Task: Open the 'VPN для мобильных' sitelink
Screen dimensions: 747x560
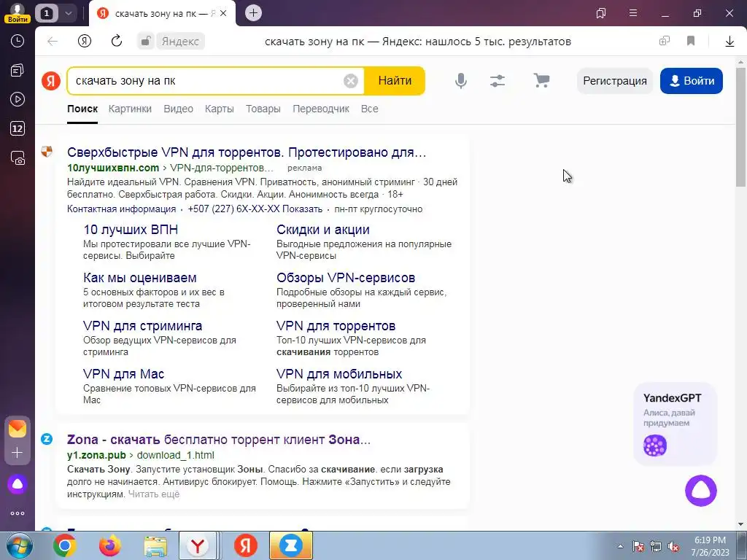Action: [339, 374]
